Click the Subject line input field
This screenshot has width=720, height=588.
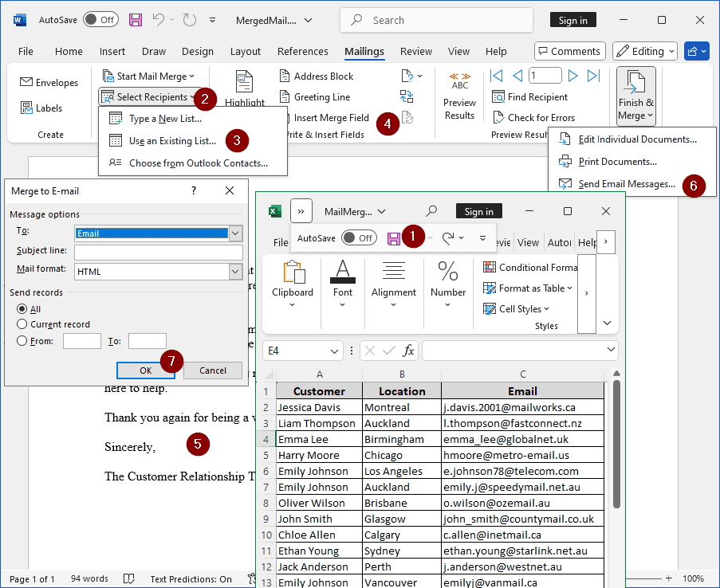click(159, 252)
